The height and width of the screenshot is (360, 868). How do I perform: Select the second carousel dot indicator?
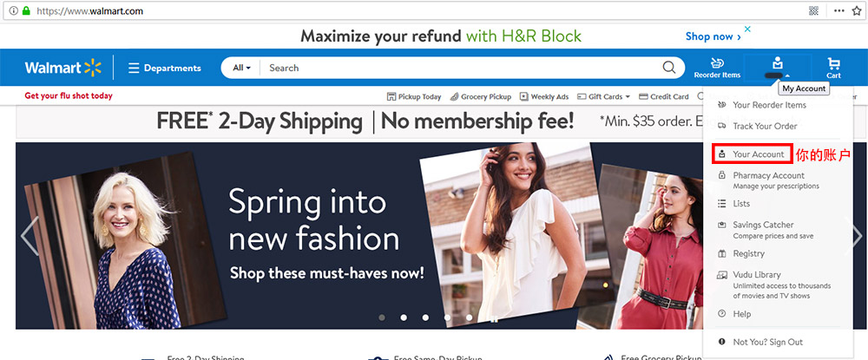click(404, 317)
